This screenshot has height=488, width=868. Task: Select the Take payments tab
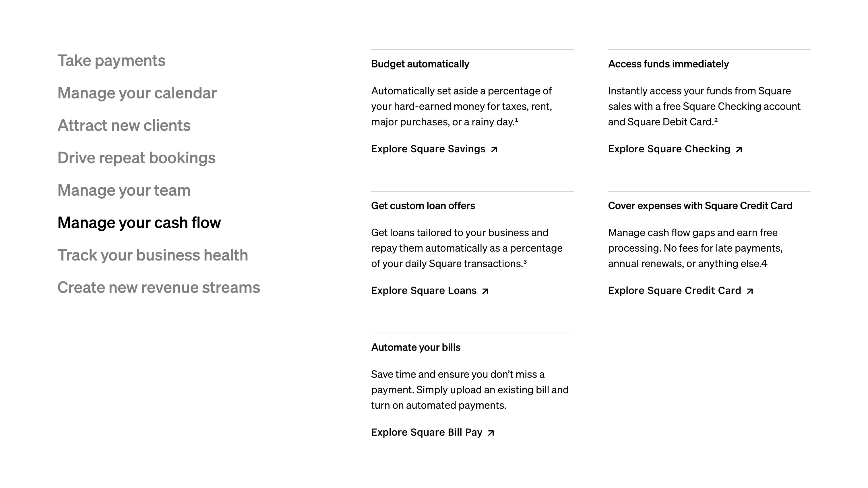point(111,61)
